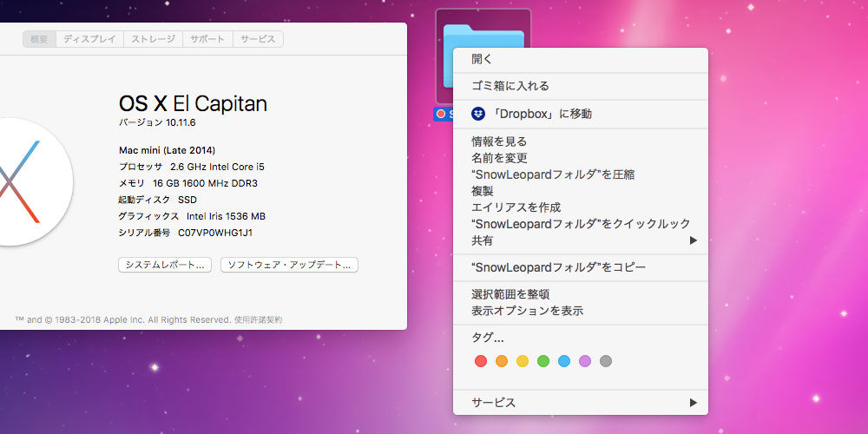Apply the gray tag color

click(606, 361)
